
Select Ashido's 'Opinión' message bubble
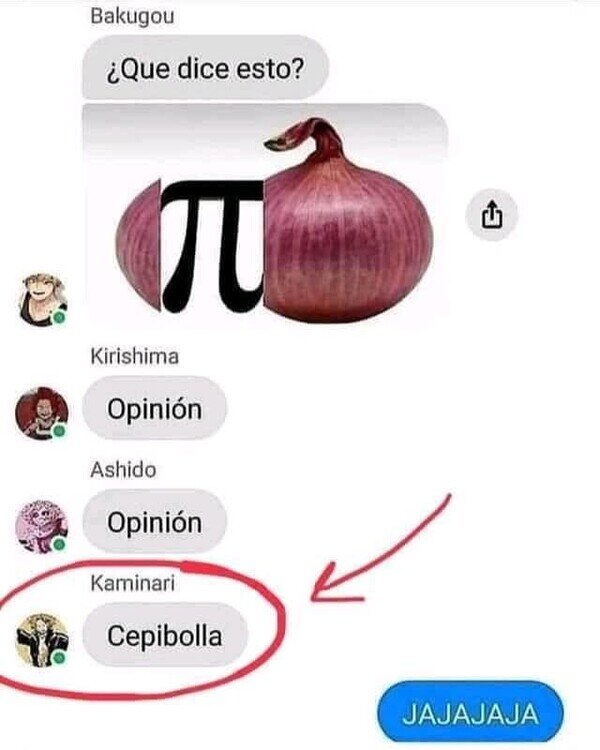coord(155,522)
